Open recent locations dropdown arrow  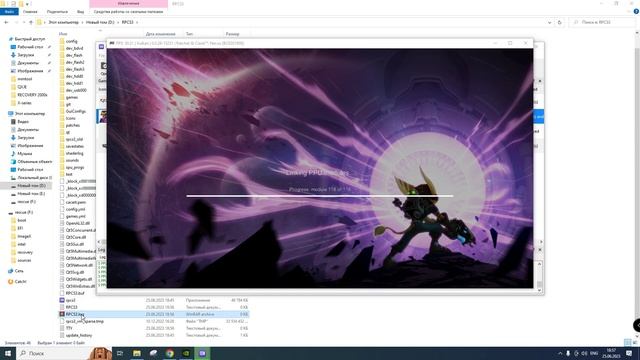pos(24,22)
